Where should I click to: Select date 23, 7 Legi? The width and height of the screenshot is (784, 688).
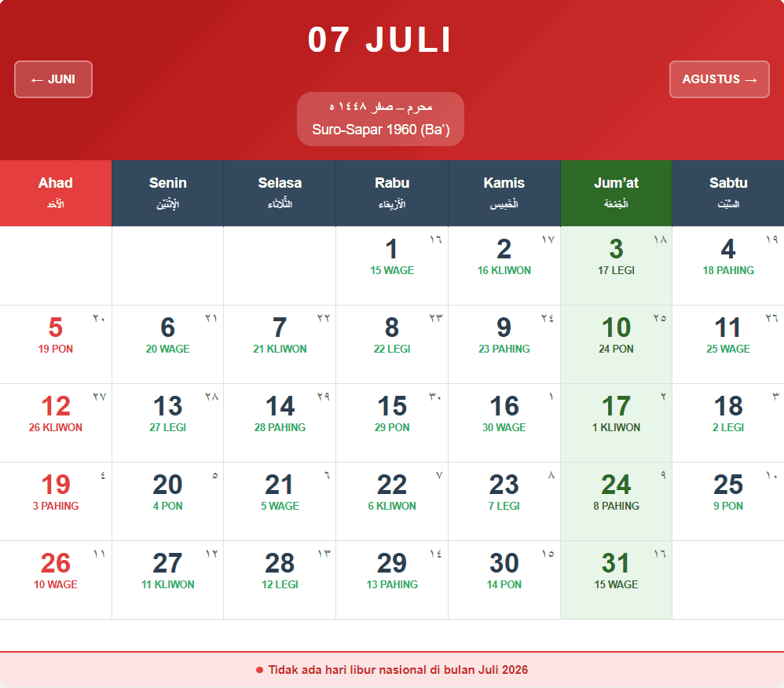pyautogui.click(x=504, y=502)
